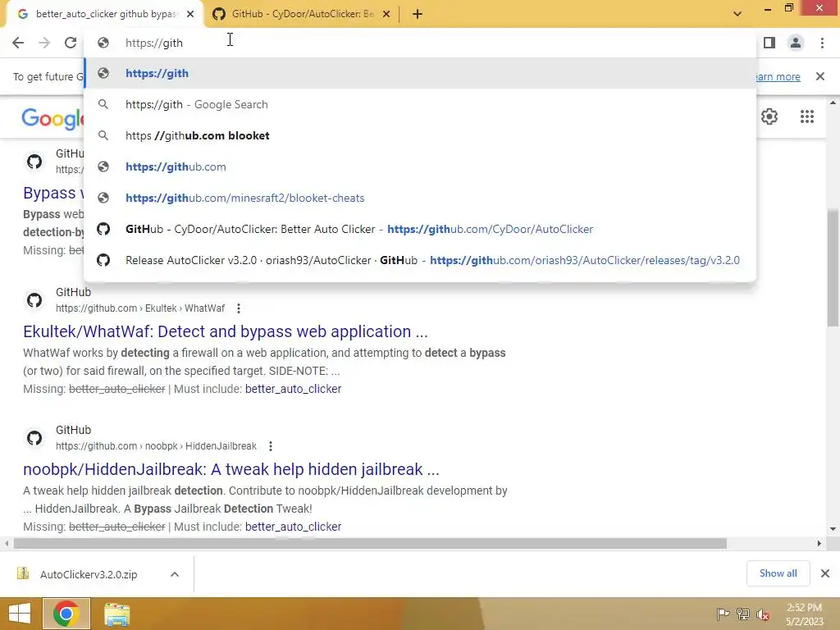This screenshot has width=840, height=630.
Task: Click the vertical scrollbar thumb
Action: tap(833, 268)
